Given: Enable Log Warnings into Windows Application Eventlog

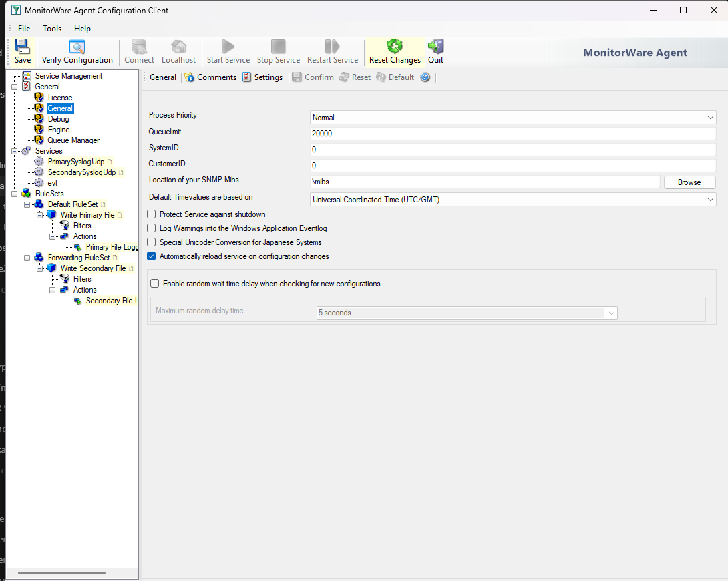Looking at the screenshot, I should 152,228.
